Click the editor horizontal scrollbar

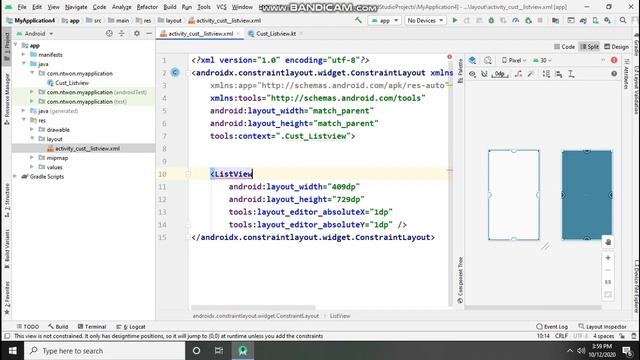pyautogui.click(x=253, y=308)
